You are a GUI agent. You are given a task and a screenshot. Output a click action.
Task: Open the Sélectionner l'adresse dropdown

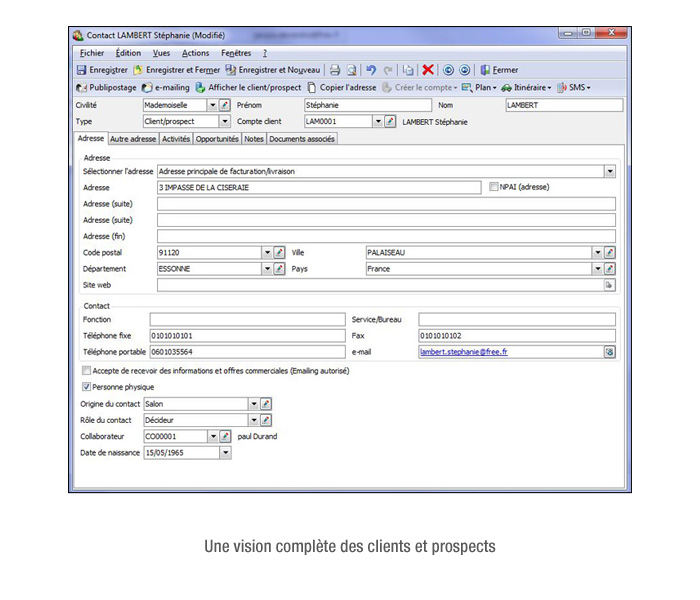tap(609, 171)
